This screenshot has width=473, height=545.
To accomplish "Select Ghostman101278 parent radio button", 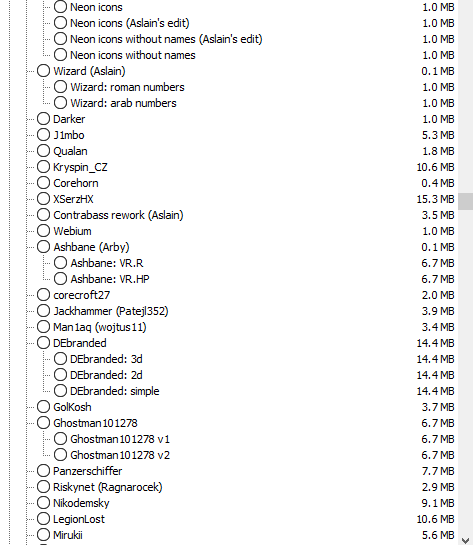I will [x=43, y=423].
